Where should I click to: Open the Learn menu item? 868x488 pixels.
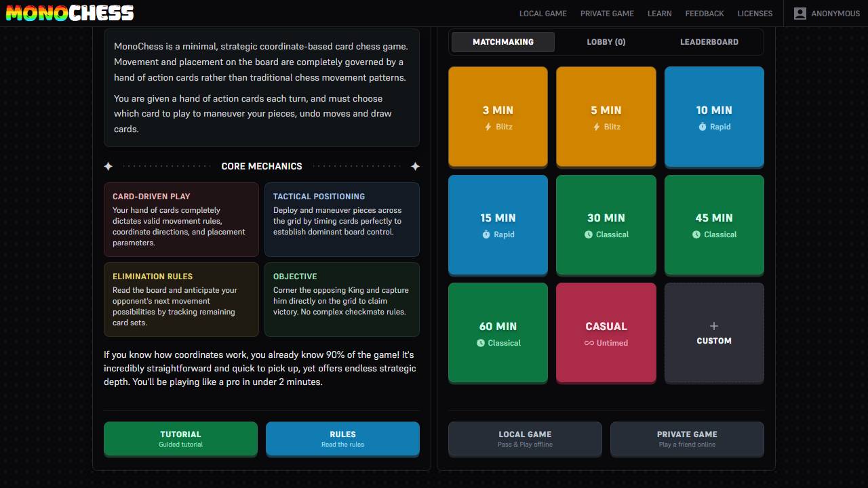tap(659, 14)
